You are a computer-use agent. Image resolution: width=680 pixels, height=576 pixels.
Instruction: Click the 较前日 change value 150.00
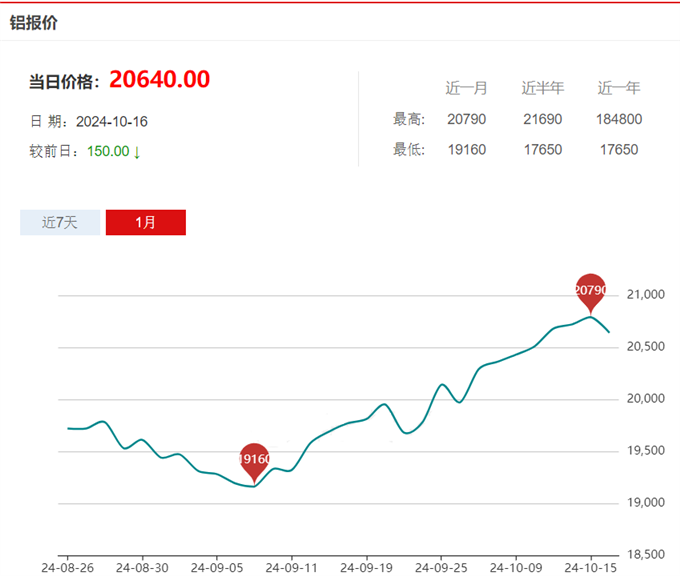pos(108,152)
